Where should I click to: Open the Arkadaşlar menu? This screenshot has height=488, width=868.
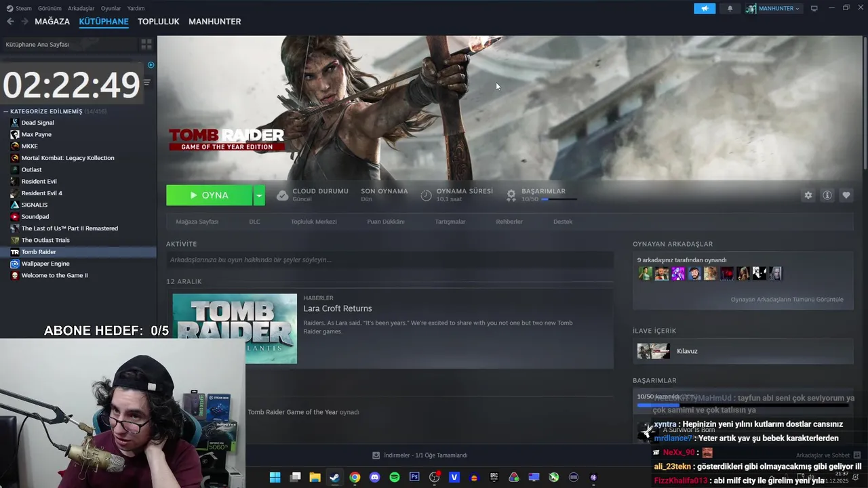pos(81,8)
